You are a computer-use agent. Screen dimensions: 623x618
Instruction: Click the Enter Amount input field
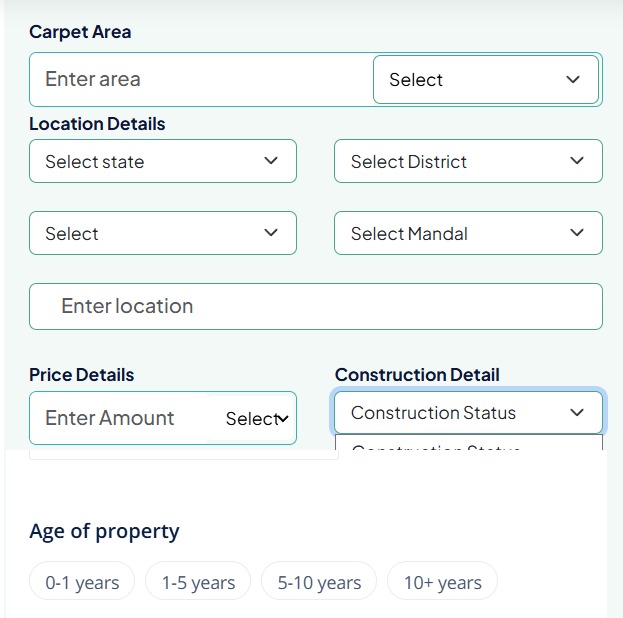[x=119, y=418]
